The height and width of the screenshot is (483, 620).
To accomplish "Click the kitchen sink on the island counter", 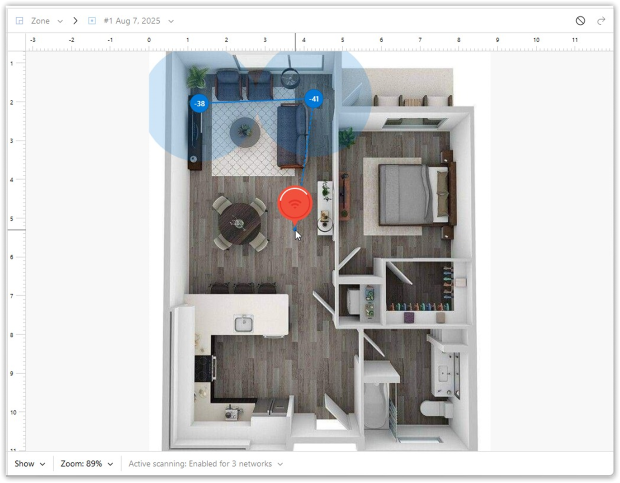I will (x=242, y=322).
